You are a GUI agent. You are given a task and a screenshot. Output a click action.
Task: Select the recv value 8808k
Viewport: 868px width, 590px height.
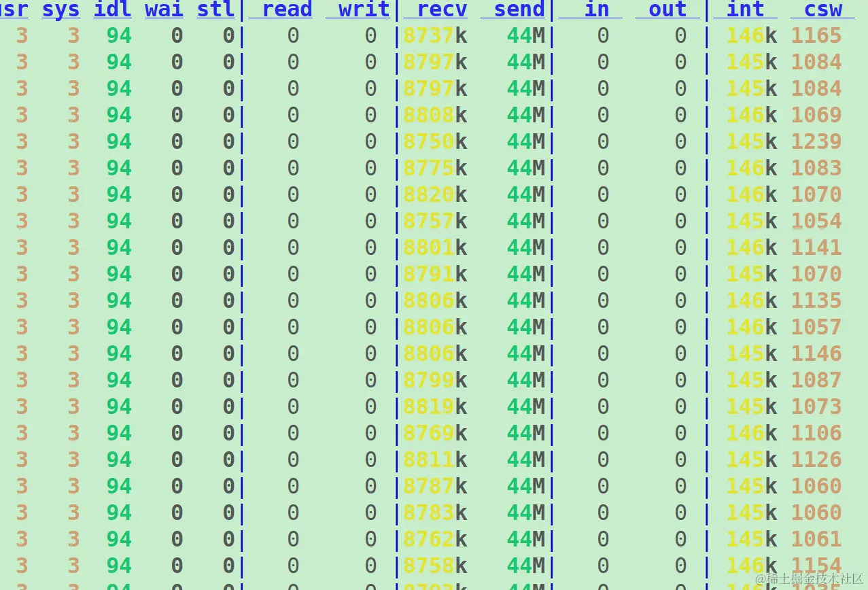tap(436, 115)
